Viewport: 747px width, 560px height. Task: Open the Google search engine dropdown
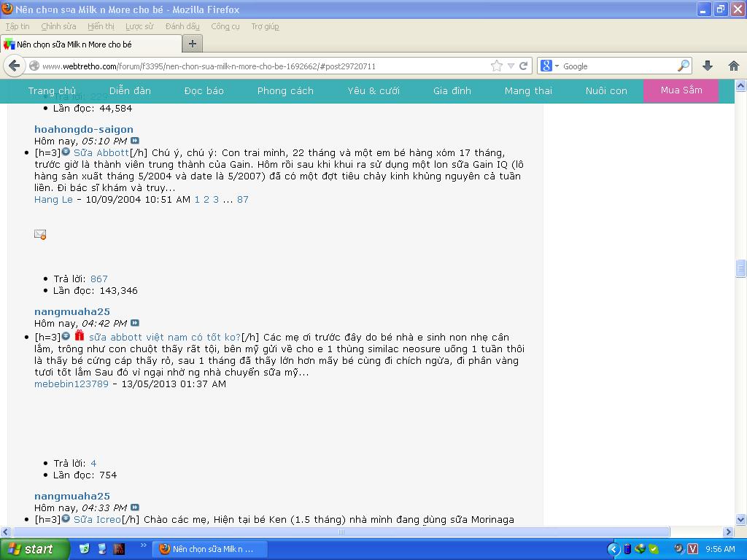click(549, 66)
